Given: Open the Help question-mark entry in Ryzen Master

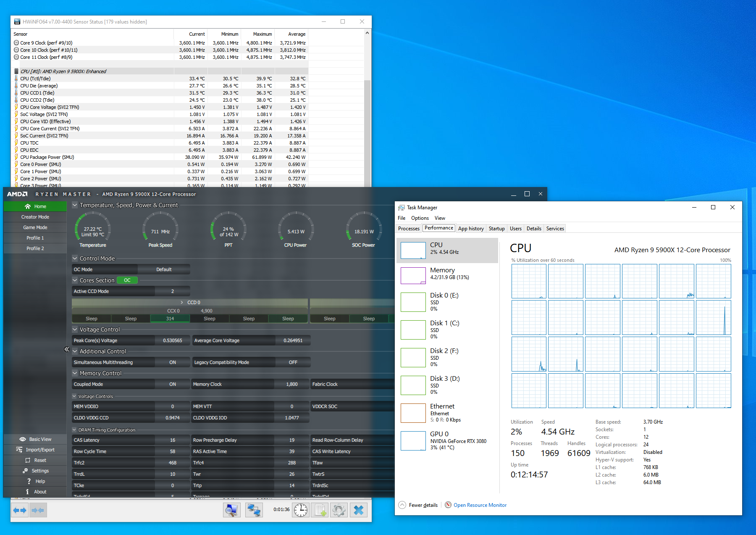Looking at the screenshot, I should [x=35, y=481].
